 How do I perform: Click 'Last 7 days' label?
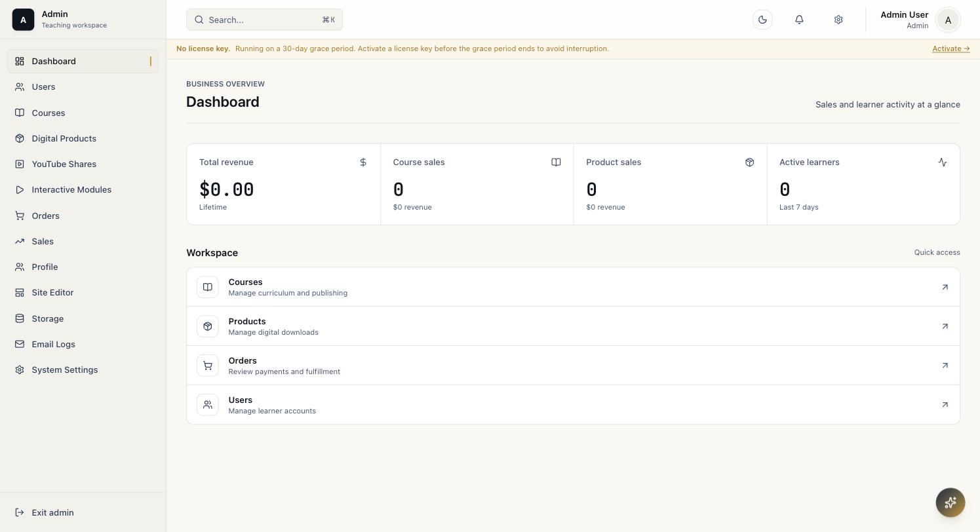(x=799, y=207)
